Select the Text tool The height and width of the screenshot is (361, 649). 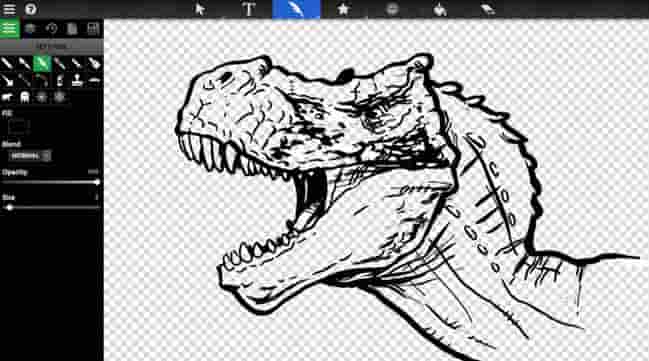click(x=248, y=9)
